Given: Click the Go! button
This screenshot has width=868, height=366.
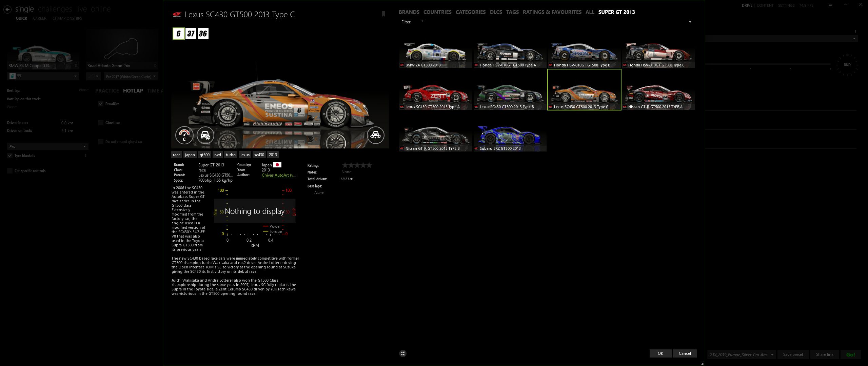Looking at the screenshot, I should [x=850, y=354].
